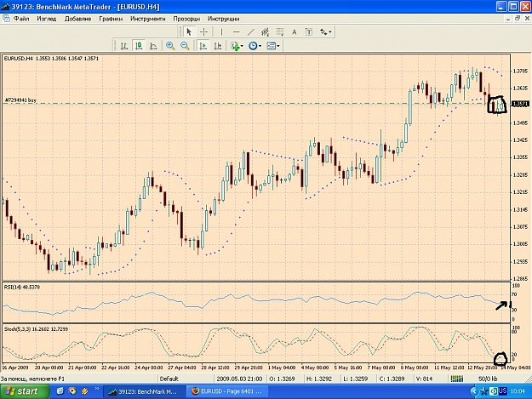This screenshot has width=532, height=399.
Task: Open the Инструменти menu
Action: pos(148,19)
